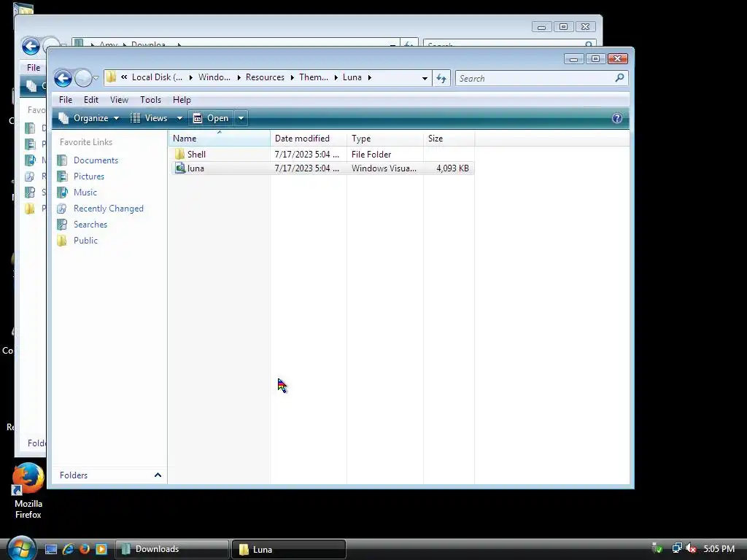
Task: Click the Windows Visua... type cell
Action: pyautogui.click(x=384, y=168)
